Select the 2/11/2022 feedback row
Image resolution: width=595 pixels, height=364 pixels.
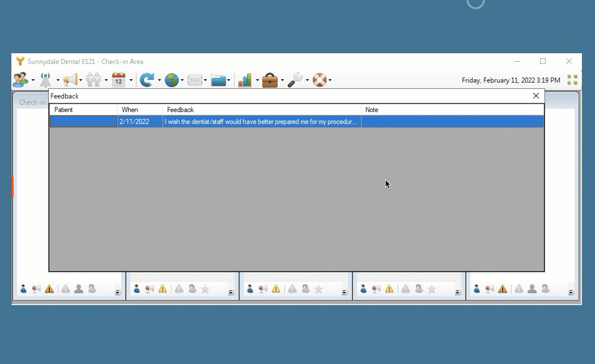[x=261, y=122]
